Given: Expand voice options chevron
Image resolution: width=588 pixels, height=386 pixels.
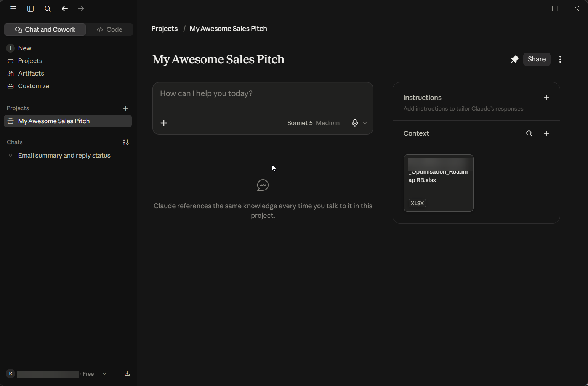Looking at the screenshot, I should [365, 123].
